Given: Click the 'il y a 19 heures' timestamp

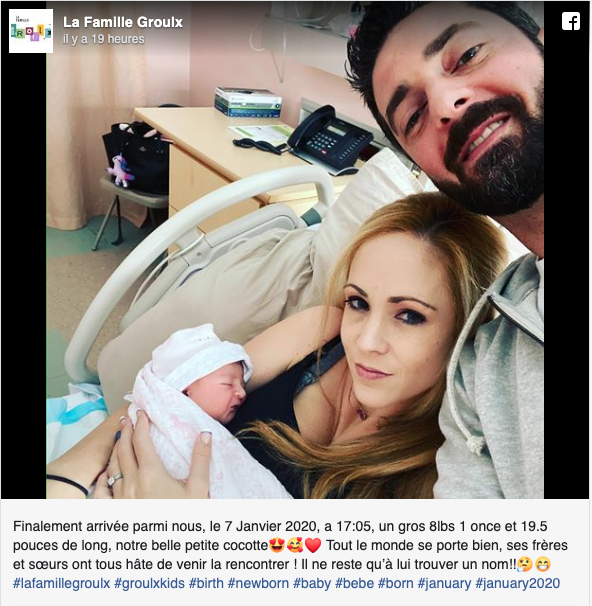Looking at the screenshot, I should tap(104, 39).
